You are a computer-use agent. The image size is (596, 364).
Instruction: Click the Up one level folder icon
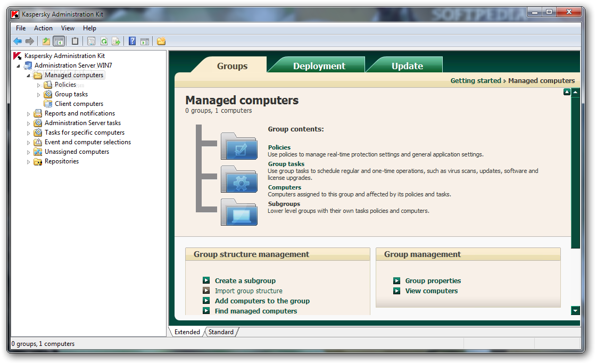pos(46,41)
